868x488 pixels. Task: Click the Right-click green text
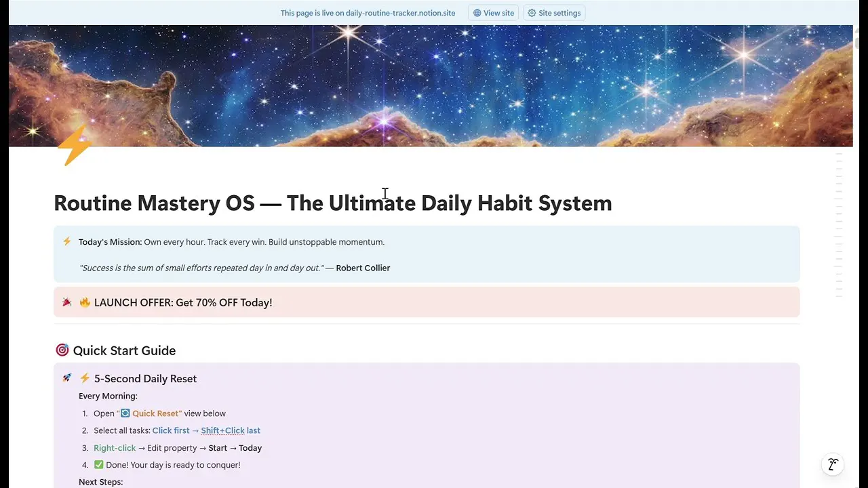coord(115,448)
